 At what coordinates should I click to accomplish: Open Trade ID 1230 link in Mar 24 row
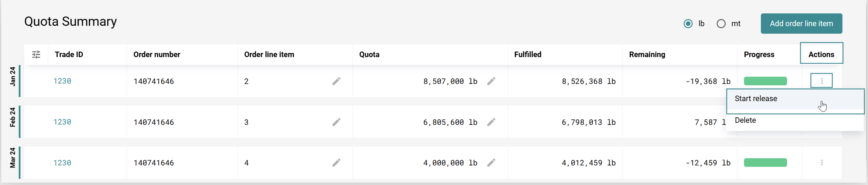(62, 162)
